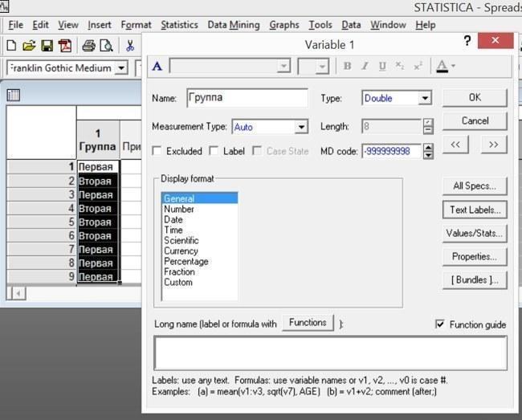The image size is (522, 420).
Task: Expand the Franklin Gothic Medium font dropdown
Action: coord(121,68)
